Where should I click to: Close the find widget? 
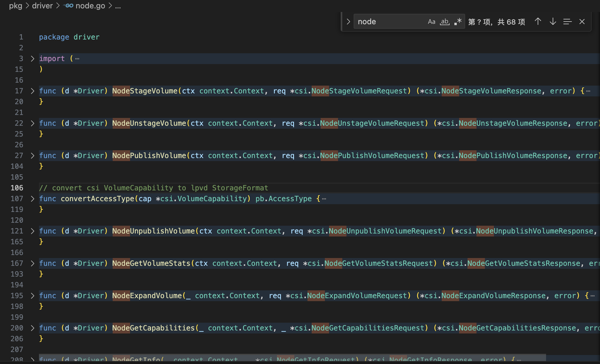(x=582, y=22)
